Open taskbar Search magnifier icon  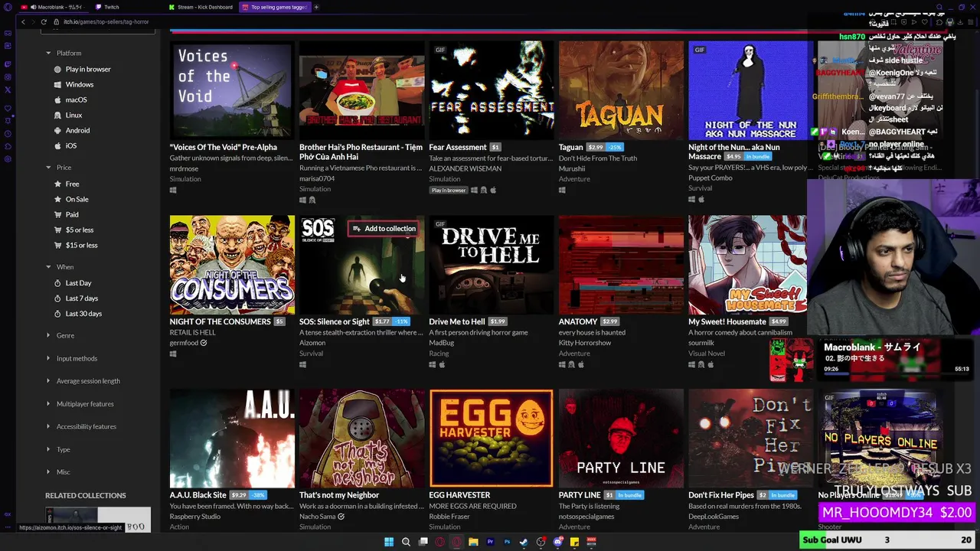406,542
